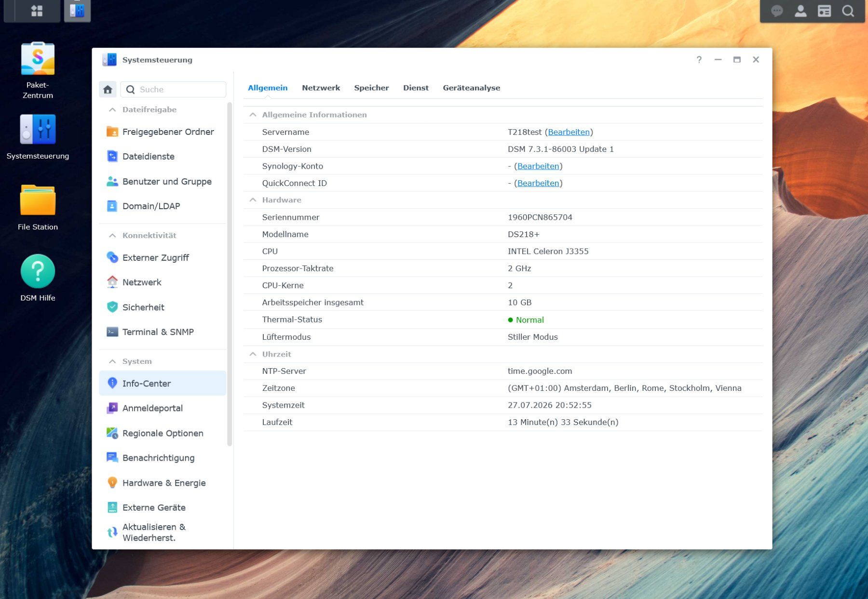Click Bearbeiten link for QuickConnect ID
This screenshot has height=599, width=868.
click(538, 183)
